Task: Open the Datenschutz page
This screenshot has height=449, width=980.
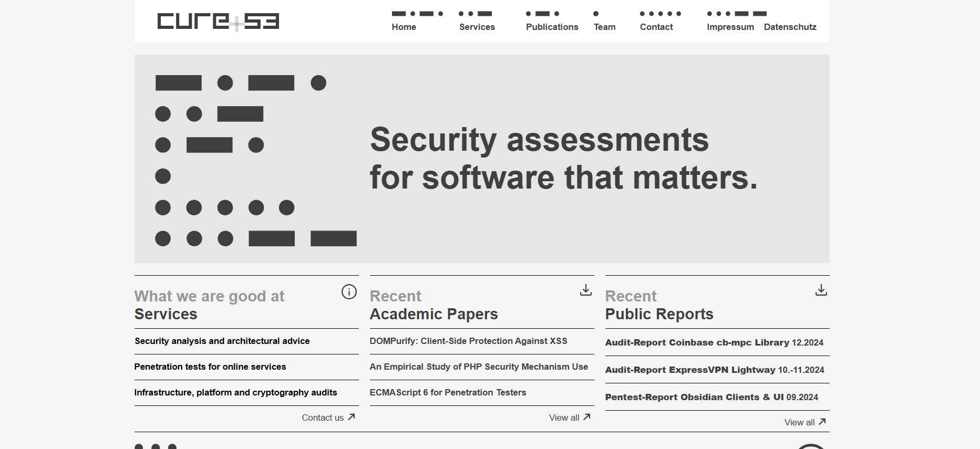Action: (790, 27)
